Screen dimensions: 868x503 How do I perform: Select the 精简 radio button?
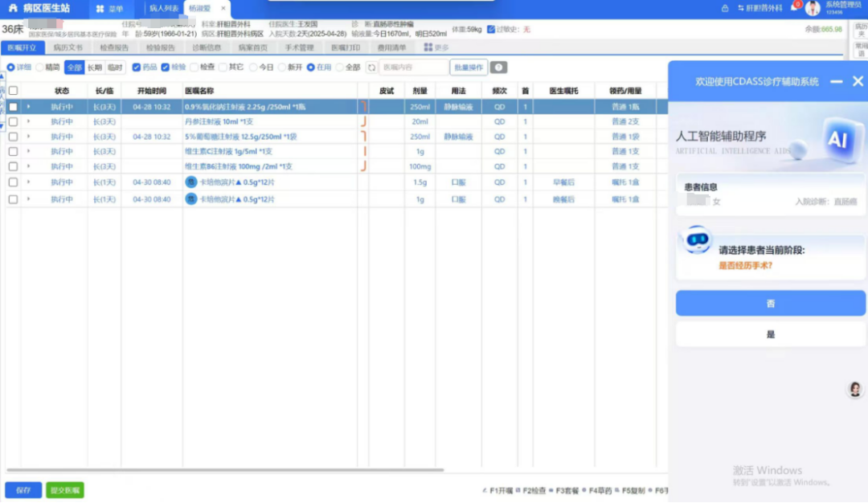pos(40,67)
